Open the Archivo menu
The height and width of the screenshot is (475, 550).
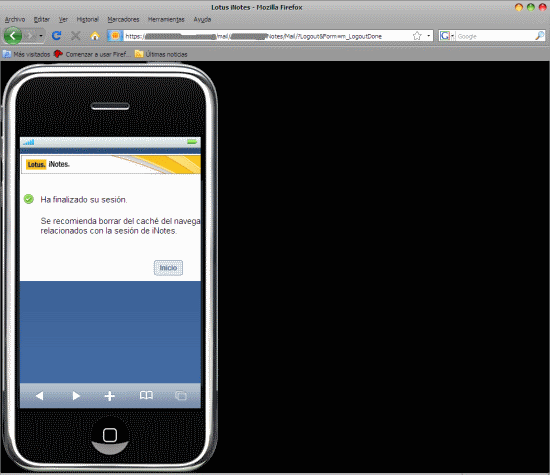click(15, 19)
